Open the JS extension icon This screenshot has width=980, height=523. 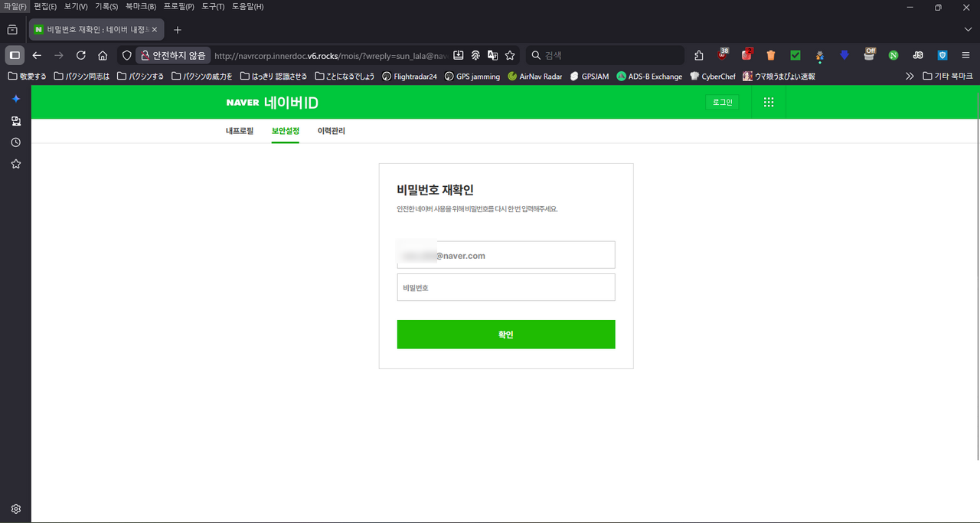[x=918, y=55]
